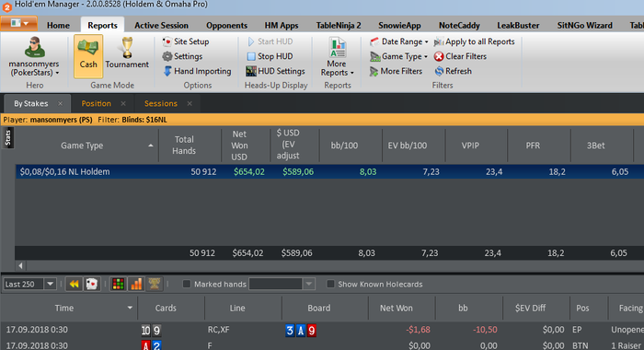Viewport: 644px width, 350px height.
Task: Close the By Stakes tab
Action: point(61,104)
